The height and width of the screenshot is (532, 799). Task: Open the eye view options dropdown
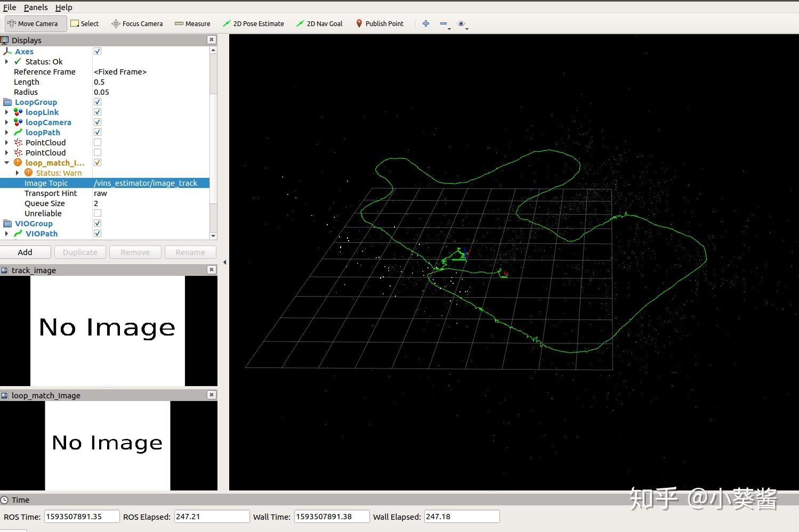click(x=462, y=24)
